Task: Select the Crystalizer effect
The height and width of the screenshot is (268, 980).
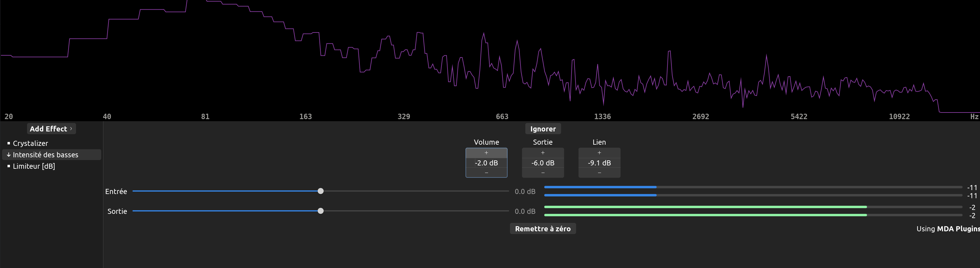Action: 52,143
